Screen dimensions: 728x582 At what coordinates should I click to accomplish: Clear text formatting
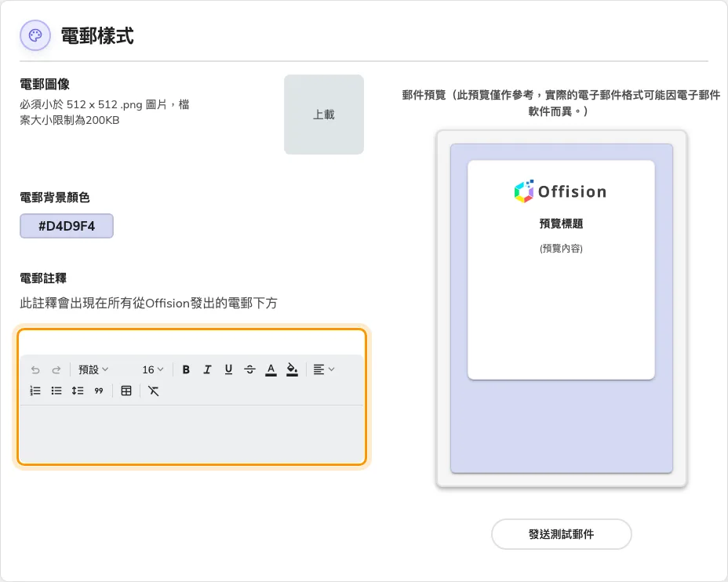153,391
